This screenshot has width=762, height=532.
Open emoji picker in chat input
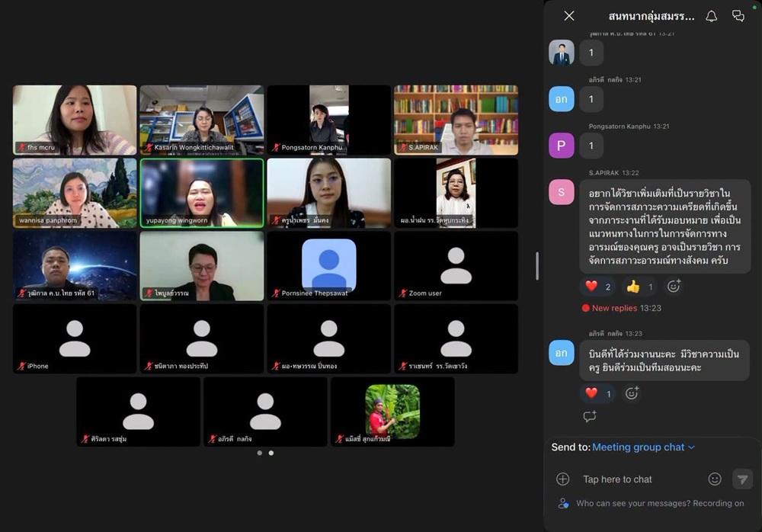715,479
